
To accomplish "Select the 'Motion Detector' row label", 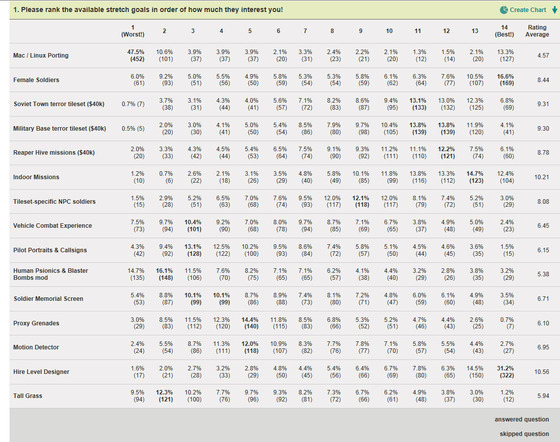I will coord(36,347).
